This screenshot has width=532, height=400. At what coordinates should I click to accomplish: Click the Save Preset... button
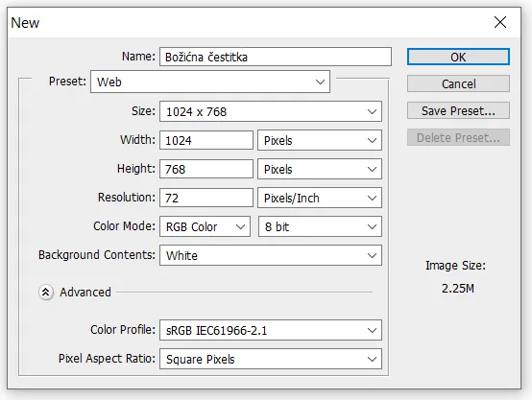458,110
